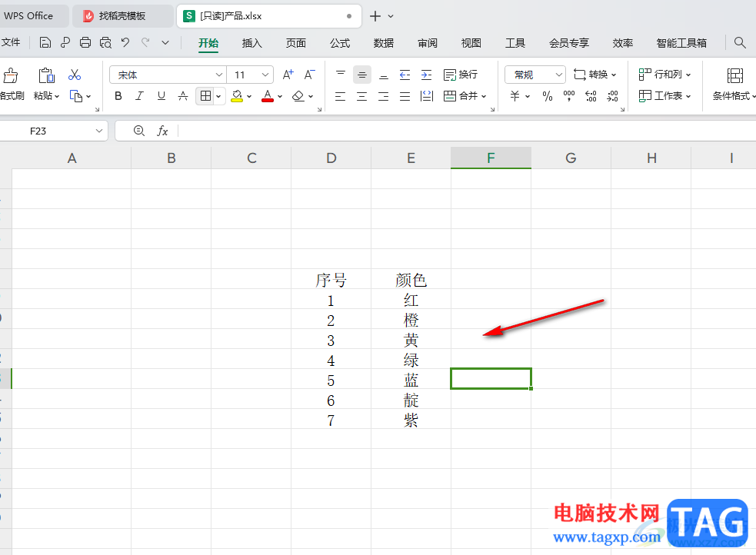Image resolution: width=756 pixels, height=555 pixels.
Task: Click the search magnifier icon
Action: click(740, 43)
